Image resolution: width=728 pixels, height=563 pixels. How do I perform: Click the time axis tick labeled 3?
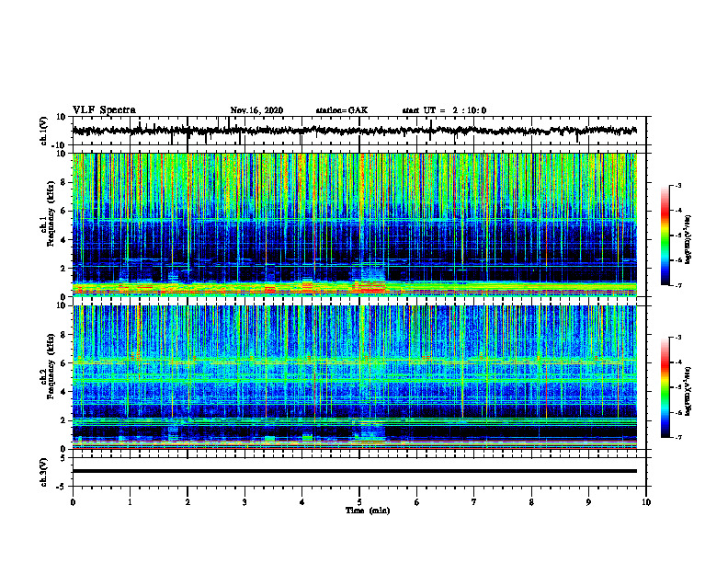tap(245, 502)
